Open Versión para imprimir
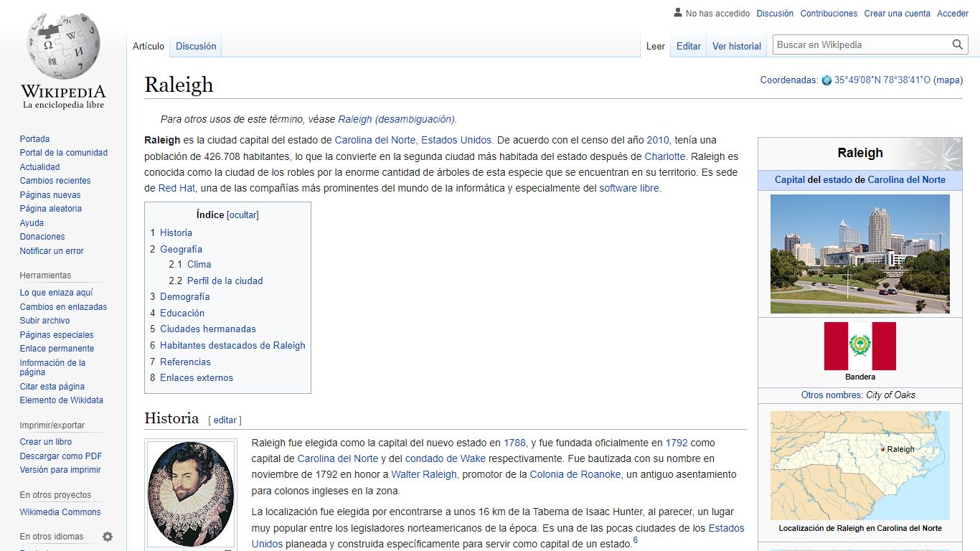980x551 pixels. pyautogui.click(x=60, y=470)
